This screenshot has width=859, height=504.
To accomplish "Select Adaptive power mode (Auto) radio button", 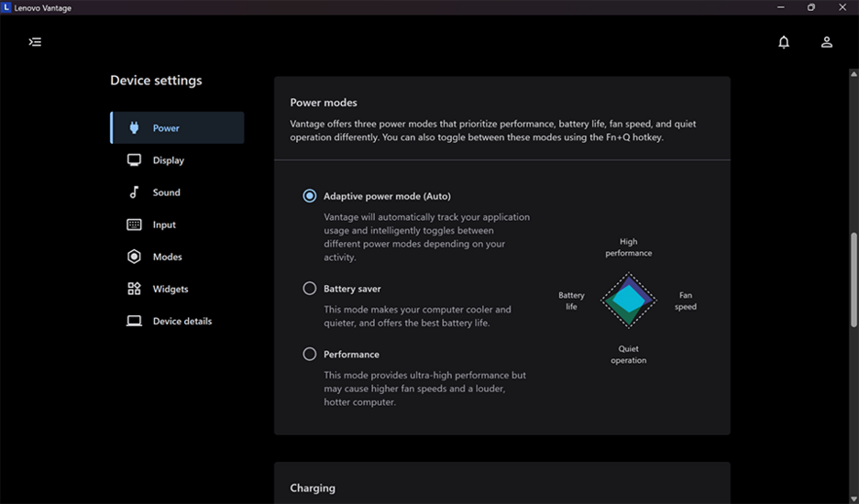I will [310, 196].
